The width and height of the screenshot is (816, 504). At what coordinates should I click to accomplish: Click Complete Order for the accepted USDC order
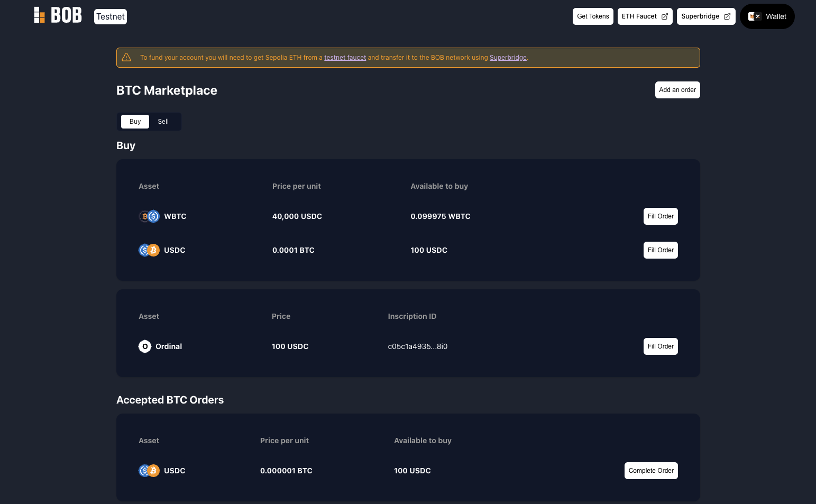pos(651,471)
